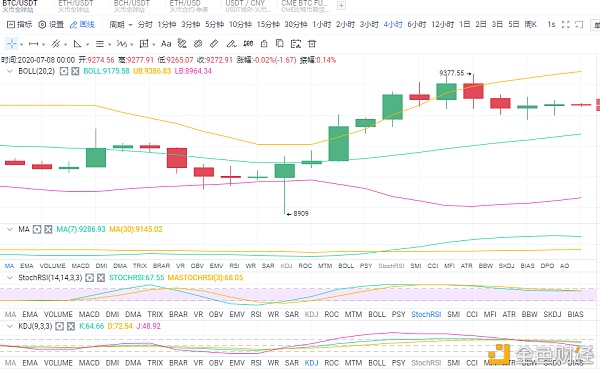Image resolution: width=600 pixels, height=371 pixels.
Task: Select the 周K weekly timeframe
Action: coord(530,24)
